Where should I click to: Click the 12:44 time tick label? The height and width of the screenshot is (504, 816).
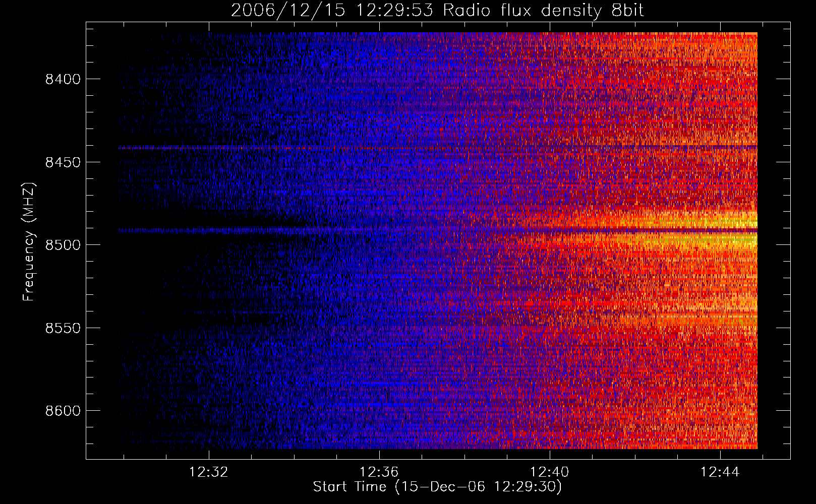coord(720,472)
